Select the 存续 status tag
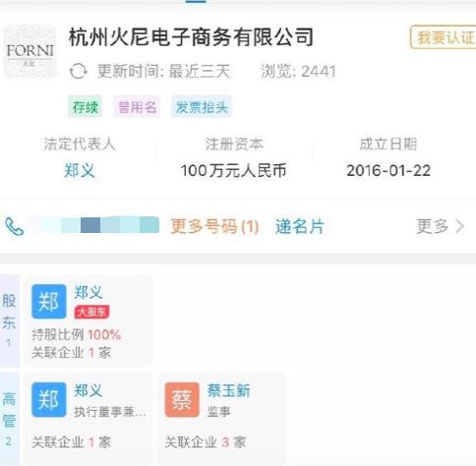Image resolution: width=476 pixels, height=466 pixels. (x=86, y=107)
